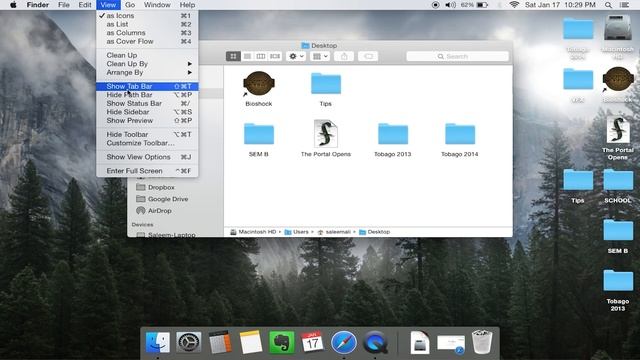640x360 pixels.
Task: Choose as Icons in View menu
Action: pos(147,16)
